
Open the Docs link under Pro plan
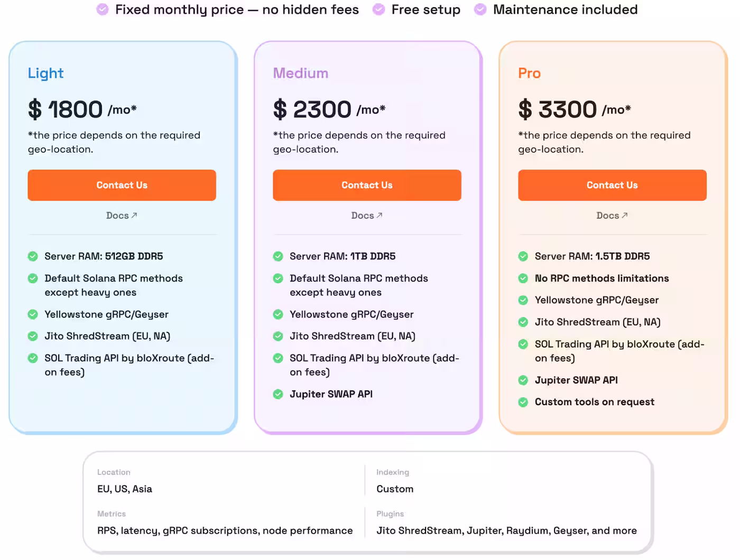pos(612,216)
